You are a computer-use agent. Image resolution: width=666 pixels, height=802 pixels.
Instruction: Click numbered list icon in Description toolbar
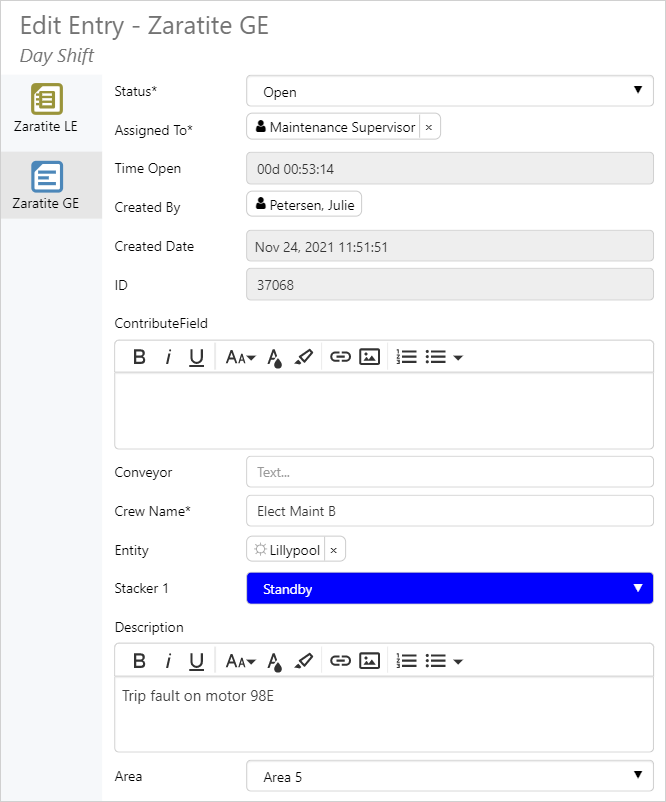point(406,661)
